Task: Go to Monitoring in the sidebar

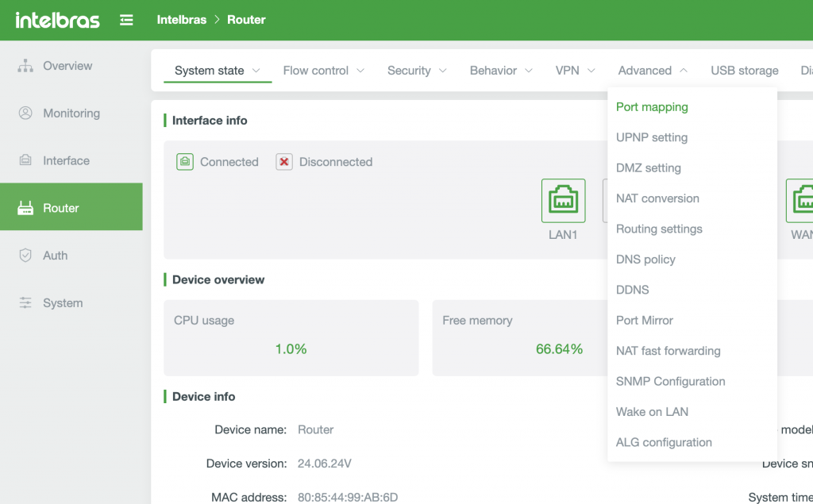Action: coord(71,113)
